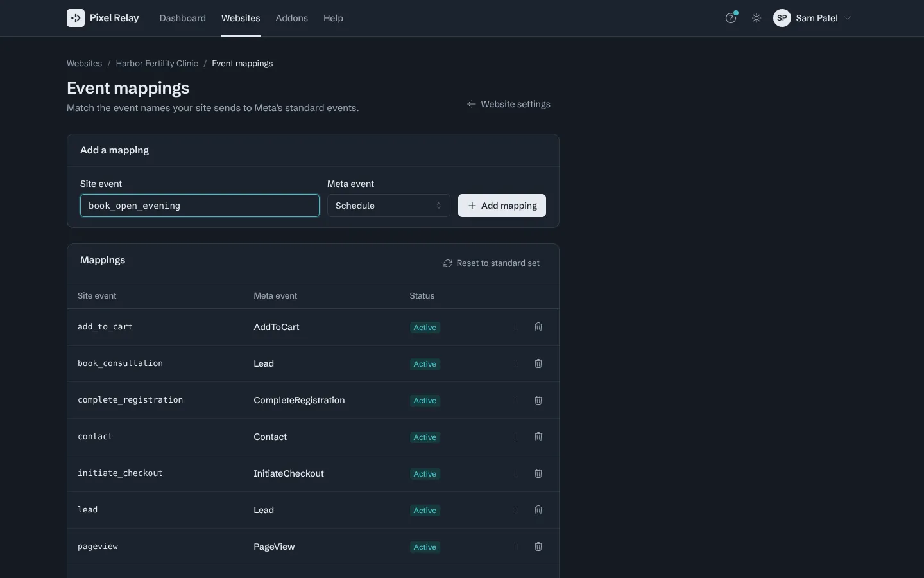Click the Meta event column header

(275, 296)
